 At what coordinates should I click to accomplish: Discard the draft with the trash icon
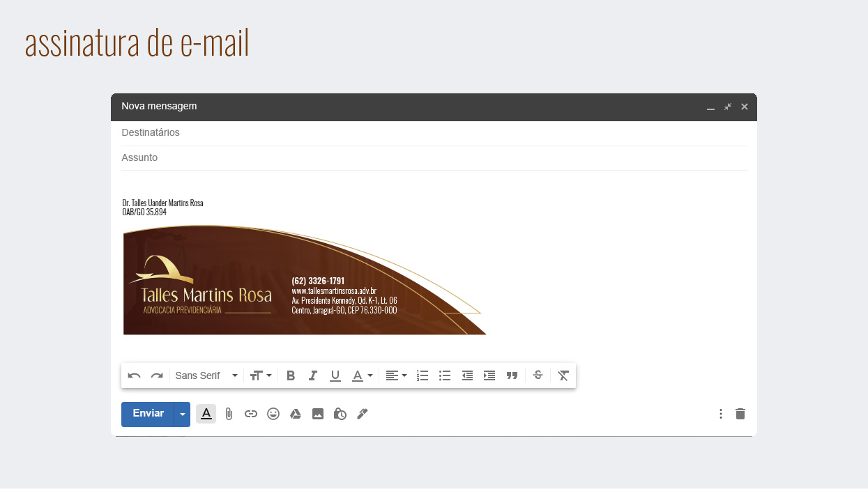tap(740, 414)
